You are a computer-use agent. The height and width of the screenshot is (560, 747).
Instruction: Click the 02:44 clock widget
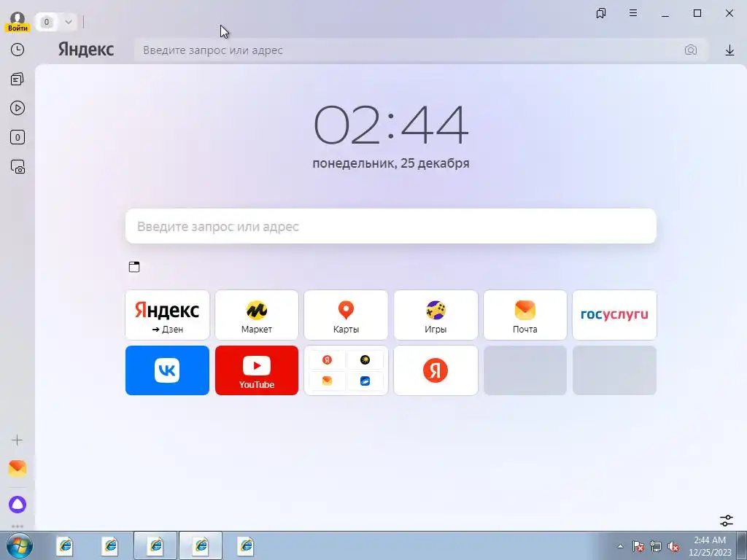(391, 125)
